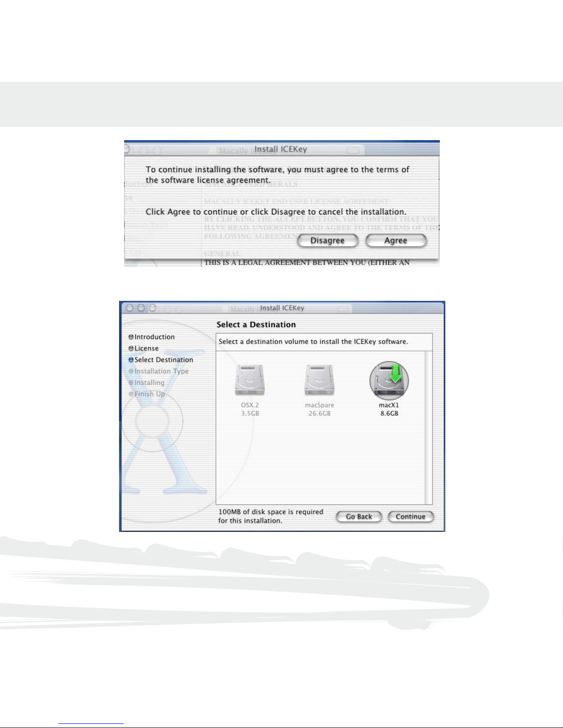The height and width of the screenshot is (728, 563).
Task: Jump to the License step in sidebar
Action: (146, 349)
